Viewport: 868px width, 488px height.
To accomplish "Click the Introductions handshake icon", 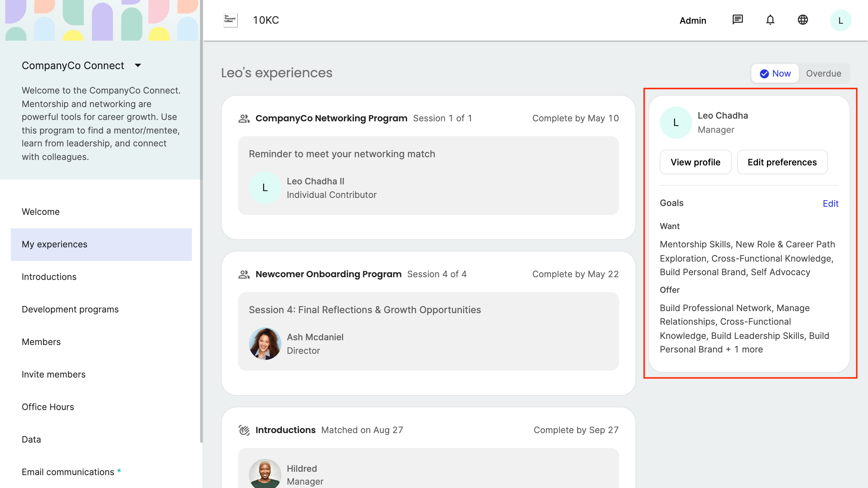I will [x=244, y=430].
